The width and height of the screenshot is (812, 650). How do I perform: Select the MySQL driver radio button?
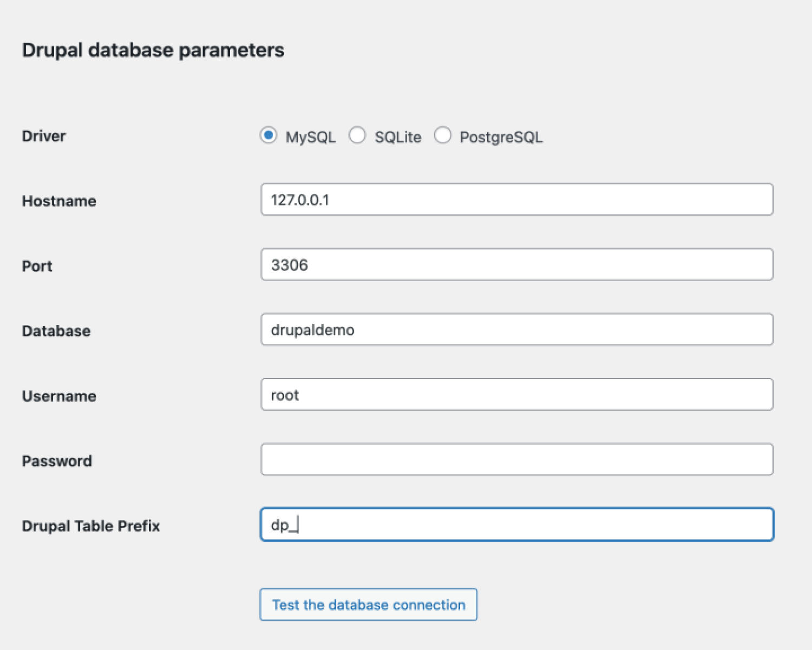tap(269, 135)
